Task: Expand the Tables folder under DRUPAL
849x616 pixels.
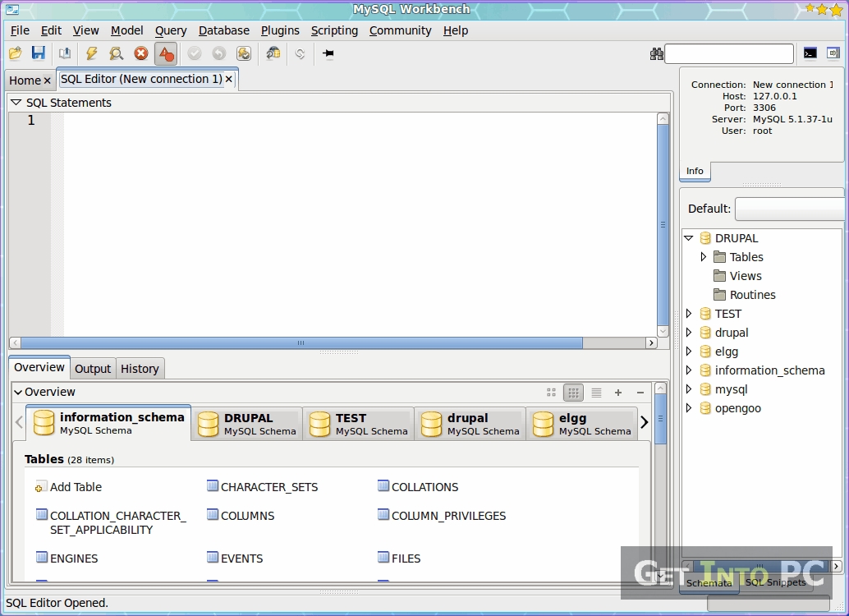Action: 704,257
